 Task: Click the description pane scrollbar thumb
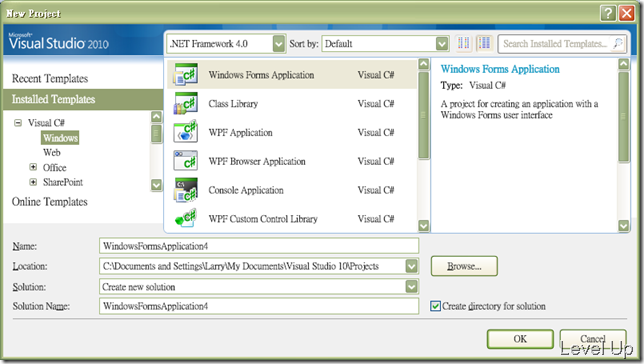point(623,117)
